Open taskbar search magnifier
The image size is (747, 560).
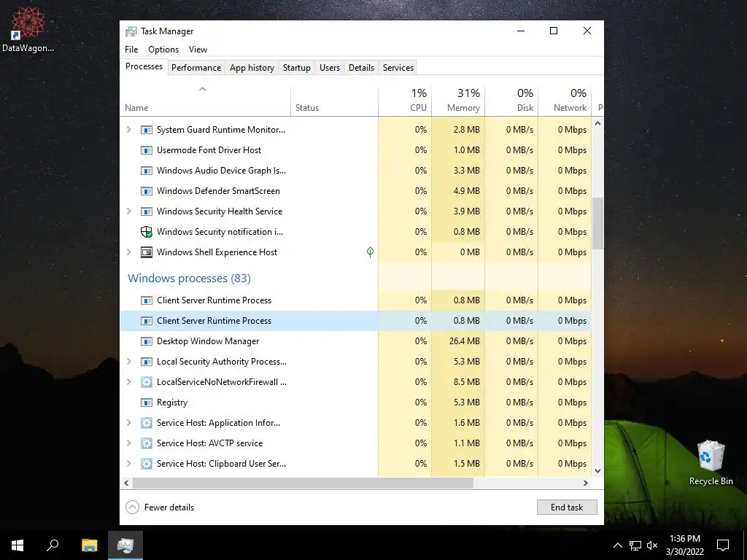click(x=53, y=545)
